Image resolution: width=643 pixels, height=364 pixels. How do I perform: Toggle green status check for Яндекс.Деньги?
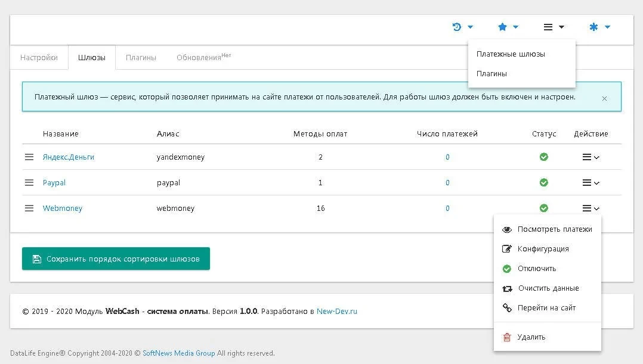[x=544, y=157]
